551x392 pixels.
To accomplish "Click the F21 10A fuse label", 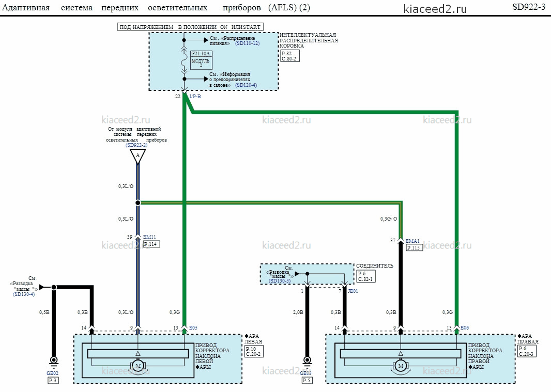I will (201, 54).
